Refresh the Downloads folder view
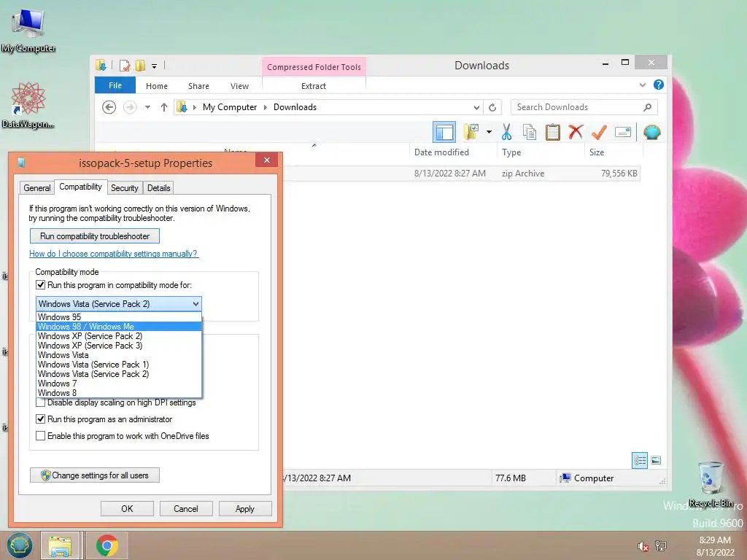Viewport: 747px width, 560px height. pyautogui.click(x=492, y=107)
